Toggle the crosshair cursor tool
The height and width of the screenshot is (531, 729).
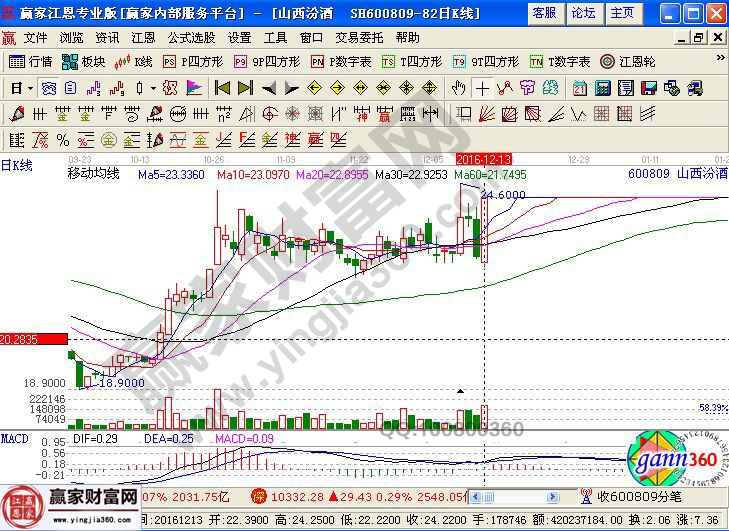pyautogui.click(x=483, y=87)
